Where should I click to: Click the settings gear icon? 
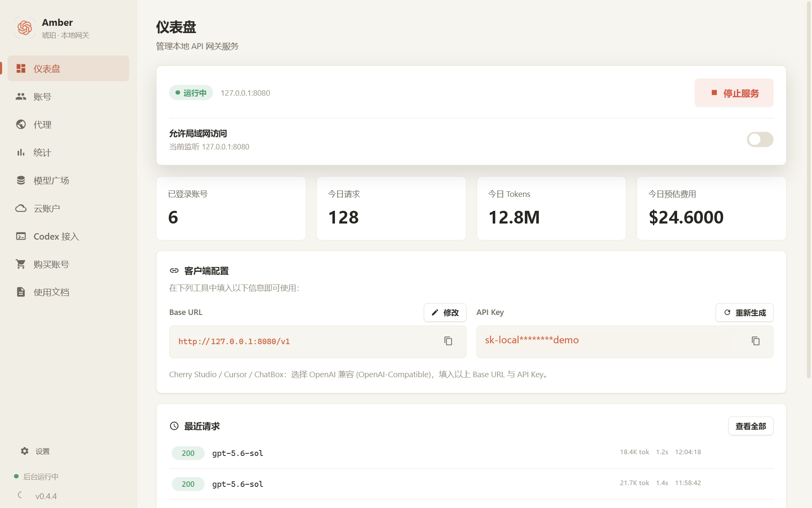pyautogui.click(x=25, y=451)
